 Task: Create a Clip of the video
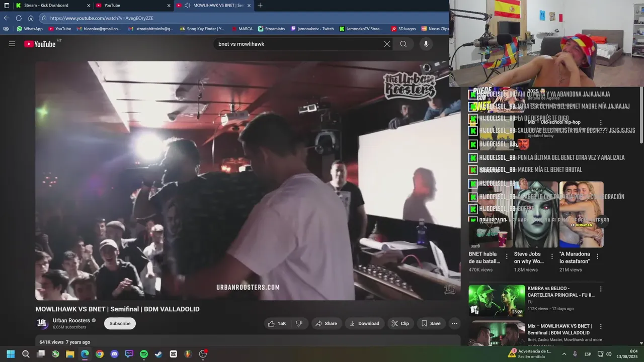coord(400,323)
